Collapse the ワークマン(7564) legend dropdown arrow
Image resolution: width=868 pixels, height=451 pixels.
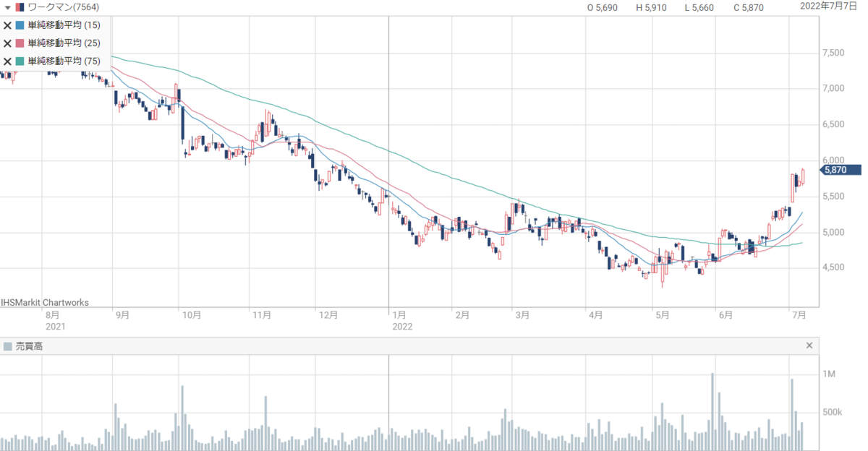pos(7,7)
